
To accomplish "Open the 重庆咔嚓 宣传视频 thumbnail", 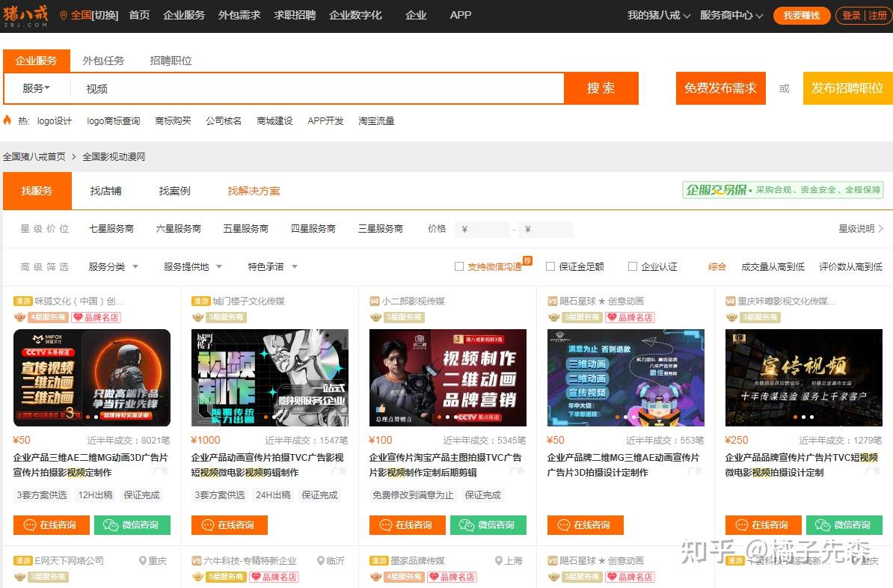I will [803, 378].
